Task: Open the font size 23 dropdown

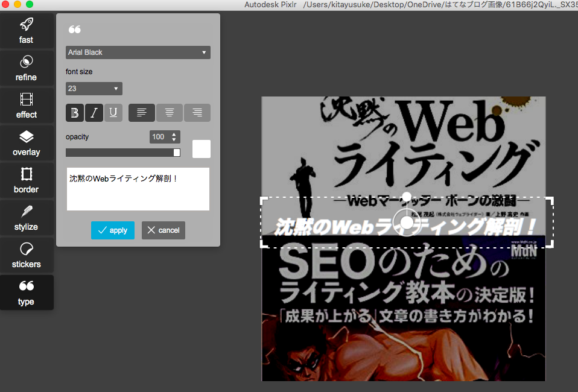Action: (94, 89)
